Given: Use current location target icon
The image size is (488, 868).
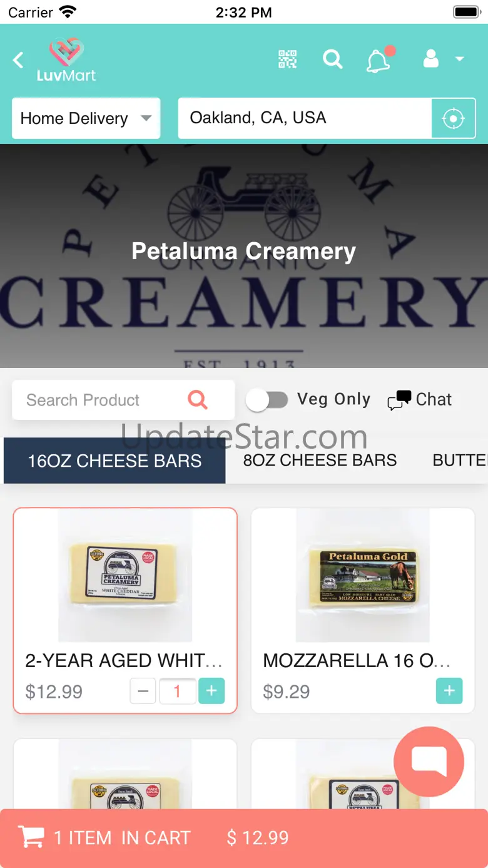Looking at the screenshot, I should [454, 118].
